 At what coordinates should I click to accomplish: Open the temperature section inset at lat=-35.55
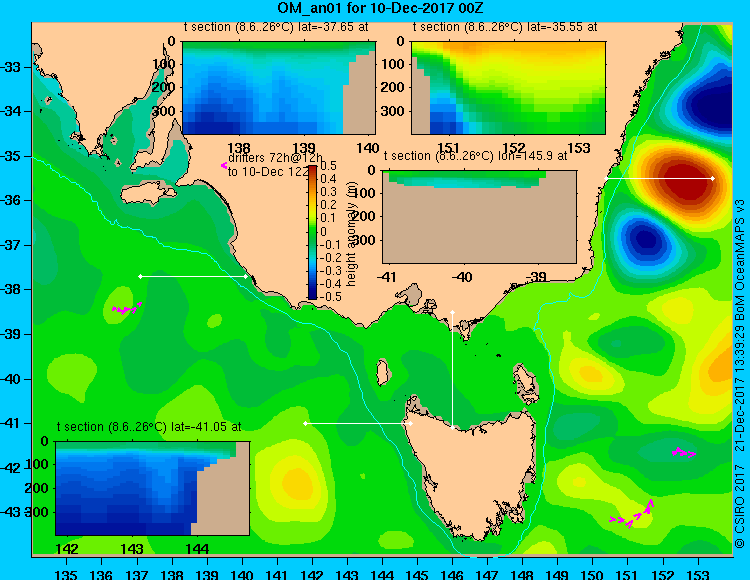click(x=508, y=88)
